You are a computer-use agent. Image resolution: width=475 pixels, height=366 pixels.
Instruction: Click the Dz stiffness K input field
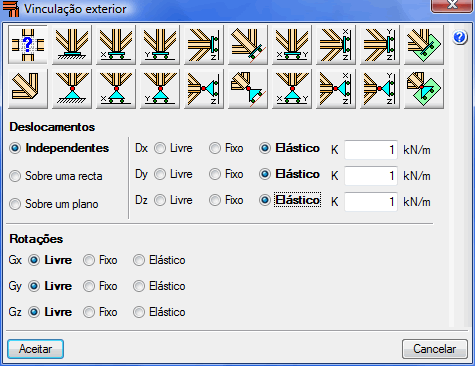[x=371, y=202]
